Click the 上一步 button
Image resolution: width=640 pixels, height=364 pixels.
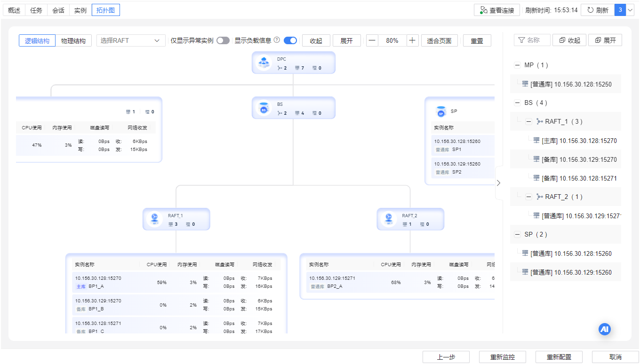coord(446,357)
